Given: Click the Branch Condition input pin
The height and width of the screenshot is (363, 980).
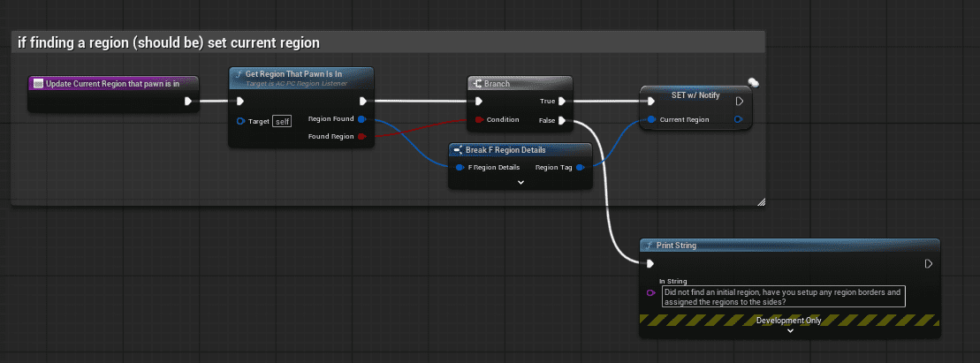Looking at the screenshot, I should [x=479, y=119].
